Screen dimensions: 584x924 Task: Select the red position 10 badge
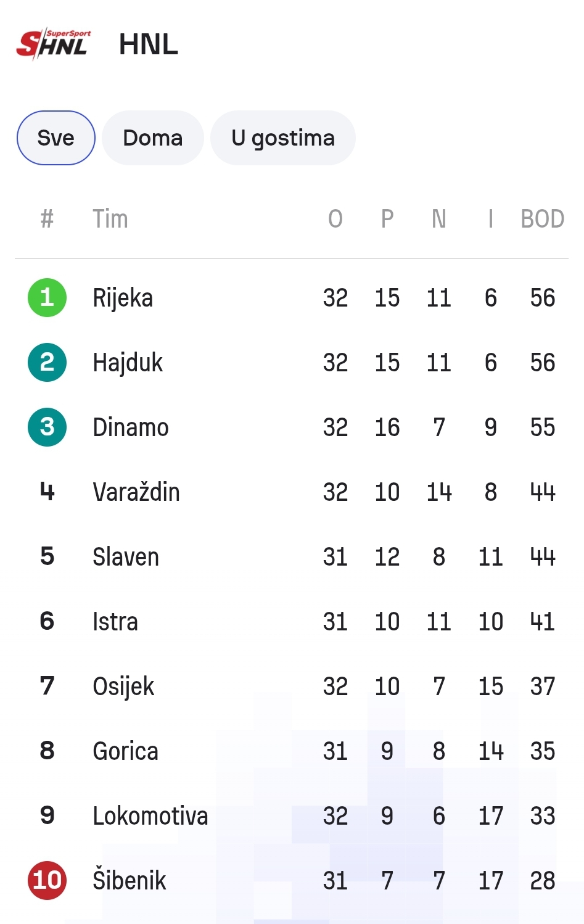[x=47, y=880]
